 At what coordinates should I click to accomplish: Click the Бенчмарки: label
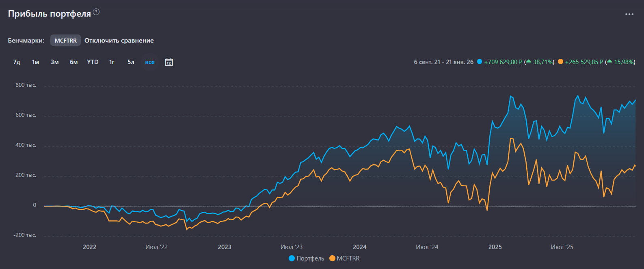(x=26, y=41)
